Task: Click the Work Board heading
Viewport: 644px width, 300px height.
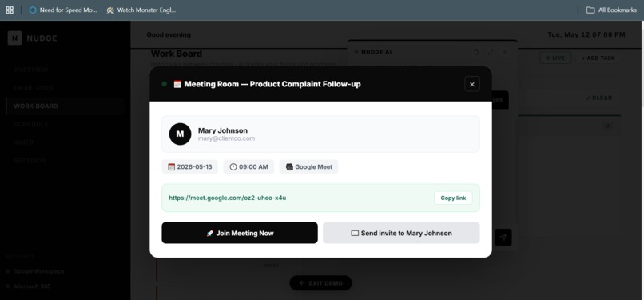Action: [x=177, y=54]
